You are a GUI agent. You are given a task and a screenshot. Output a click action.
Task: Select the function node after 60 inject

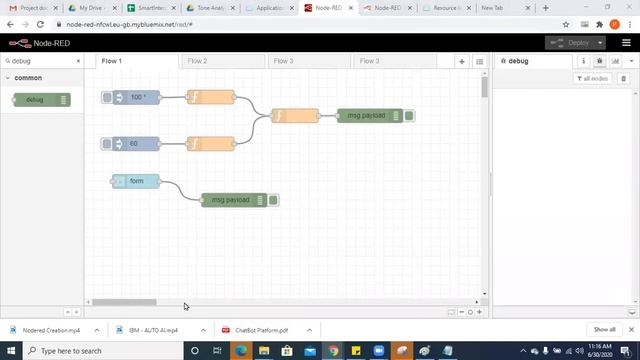point(211,144)
